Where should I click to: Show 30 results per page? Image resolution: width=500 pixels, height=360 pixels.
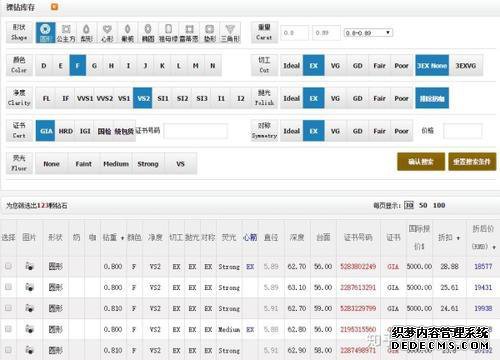tap(409, 205)
